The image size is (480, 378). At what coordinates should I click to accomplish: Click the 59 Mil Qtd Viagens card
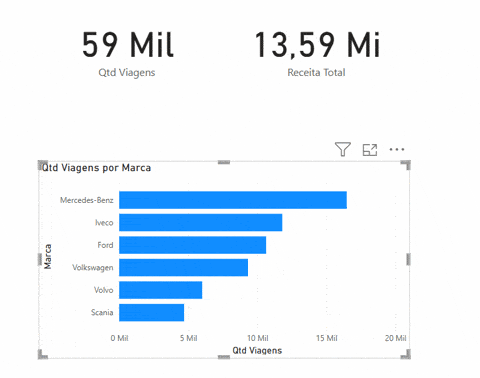(128, 53)
